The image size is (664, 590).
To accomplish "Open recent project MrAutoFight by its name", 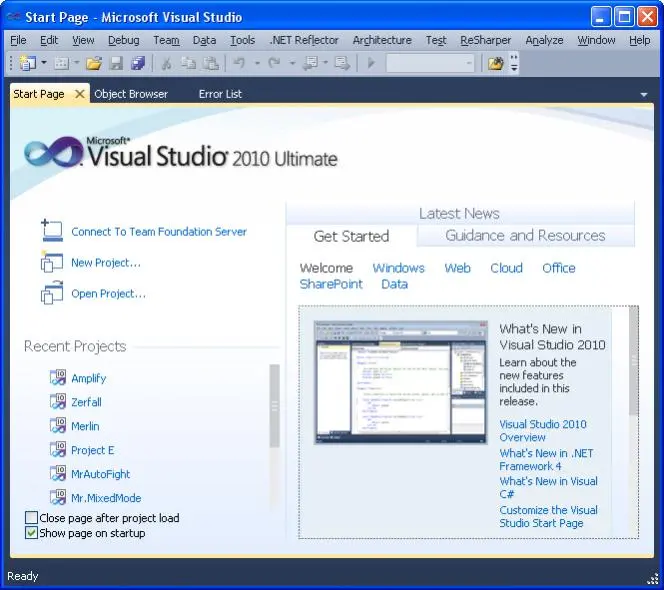I will coord(101,474).
